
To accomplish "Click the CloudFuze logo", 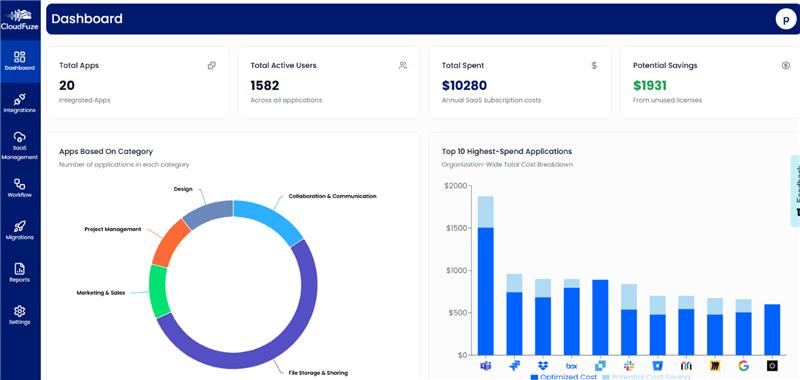I will (20, 20).
